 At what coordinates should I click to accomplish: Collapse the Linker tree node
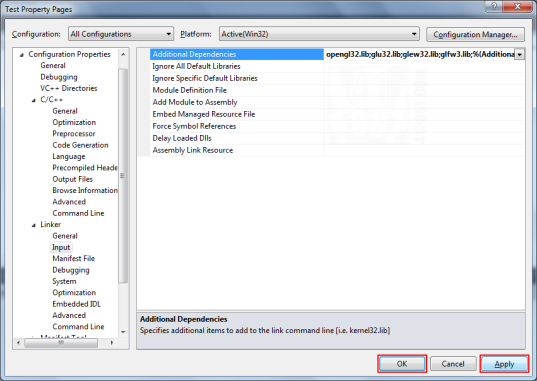(34, 225)
